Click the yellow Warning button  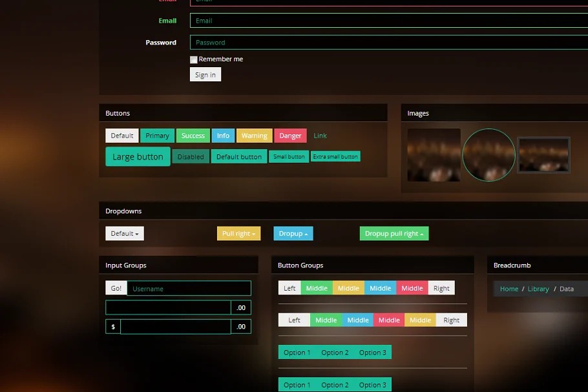pyautogui.click(x=254, y=136)
